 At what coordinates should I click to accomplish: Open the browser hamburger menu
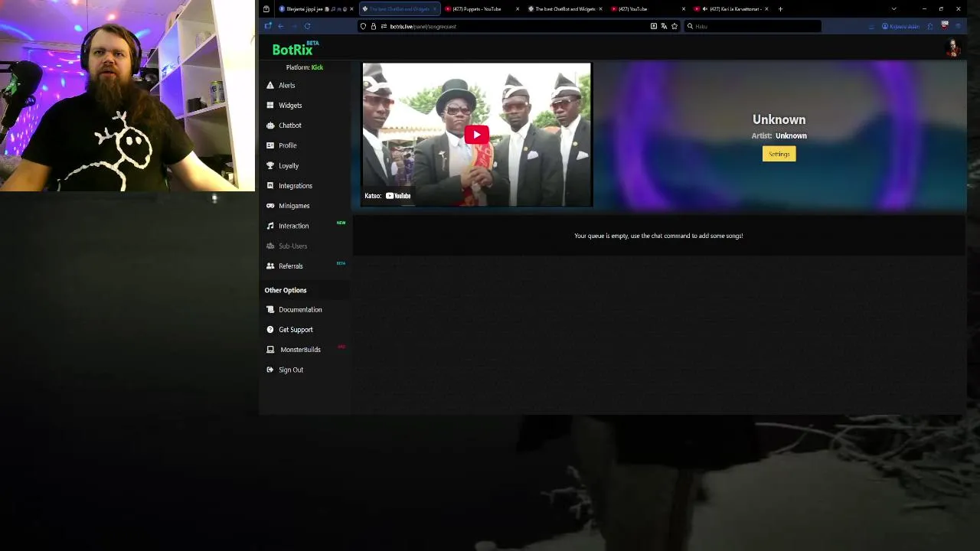coord(958,26)
